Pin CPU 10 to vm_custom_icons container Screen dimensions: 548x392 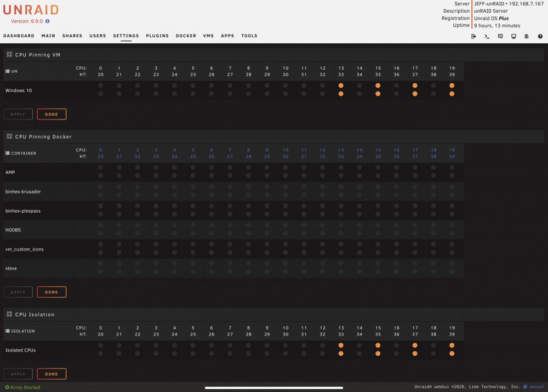[x=286, y=244]
